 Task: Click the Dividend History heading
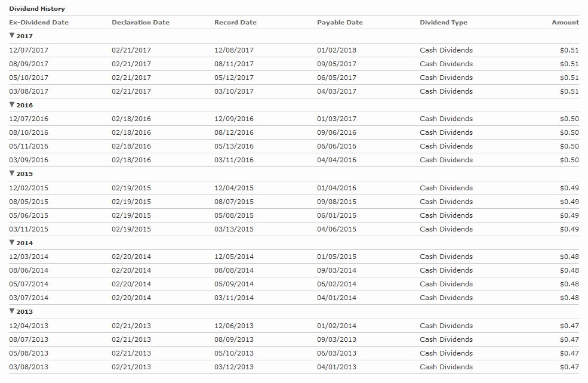click(37, 8)
